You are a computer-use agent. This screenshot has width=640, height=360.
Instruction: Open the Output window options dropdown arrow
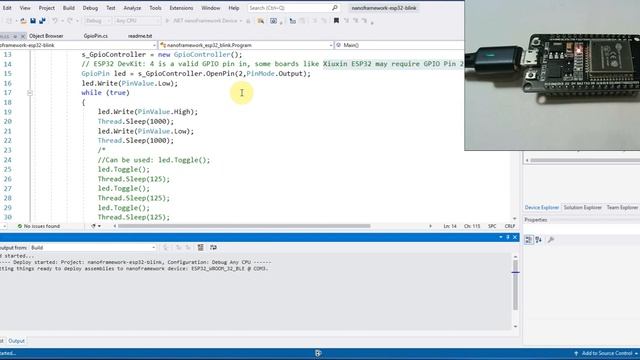coord(501,237)
